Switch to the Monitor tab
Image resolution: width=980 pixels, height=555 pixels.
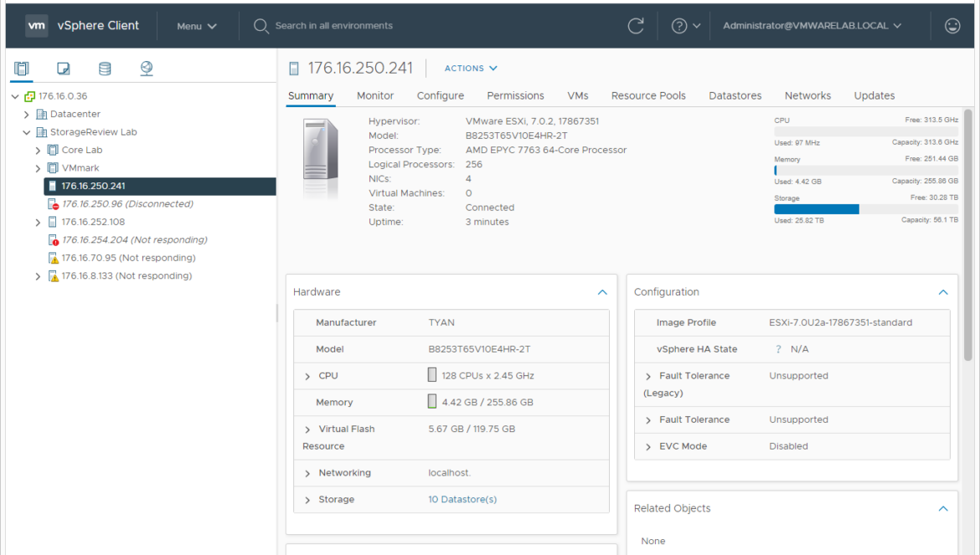click(x=375, y=95)
